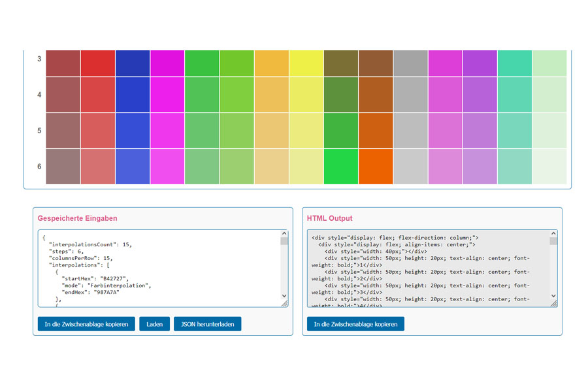Click the scroll-down arrow in the HTML Output box
Image resolution: width=588 pixels, height=392 pixels.
(553, 295)
